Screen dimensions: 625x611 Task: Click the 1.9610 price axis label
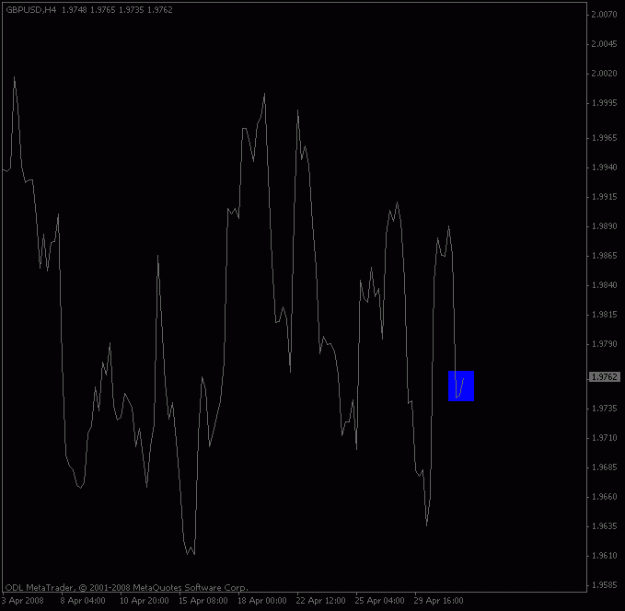604,556
